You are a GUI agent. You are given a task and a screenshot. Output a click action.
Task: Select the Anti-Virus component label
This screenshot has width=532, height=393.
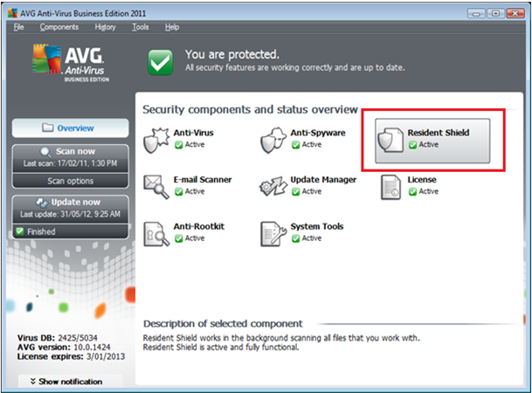pyautogui.click(x=193, y=133)
